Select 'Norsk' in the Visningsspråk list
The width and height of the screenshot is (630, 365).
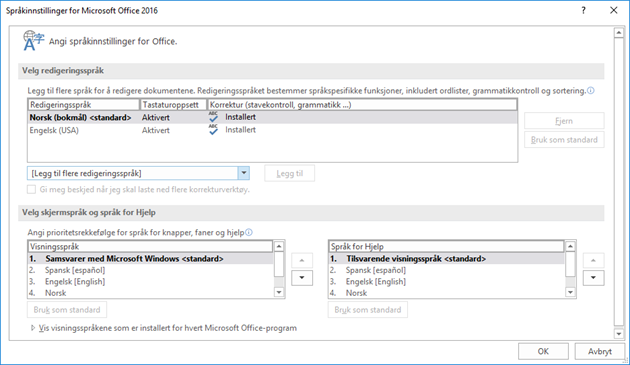(x=151, y=293)
